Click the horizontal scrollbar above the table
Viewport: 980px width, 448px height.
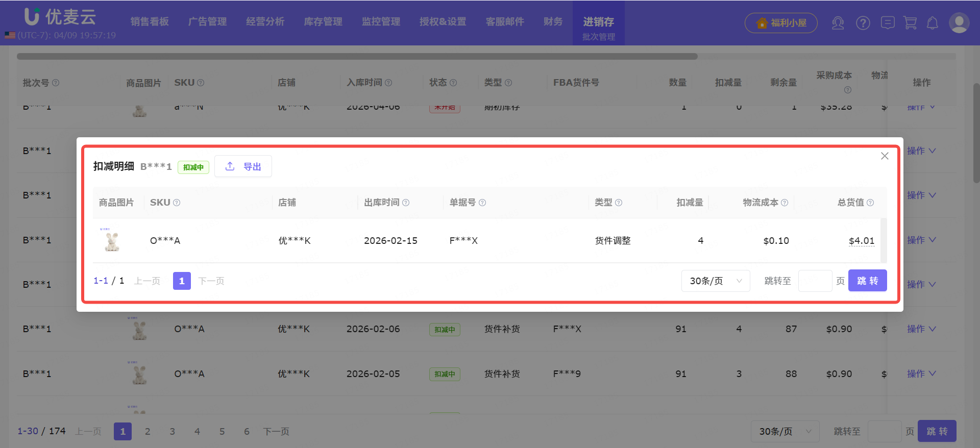[x=357, y=57]
